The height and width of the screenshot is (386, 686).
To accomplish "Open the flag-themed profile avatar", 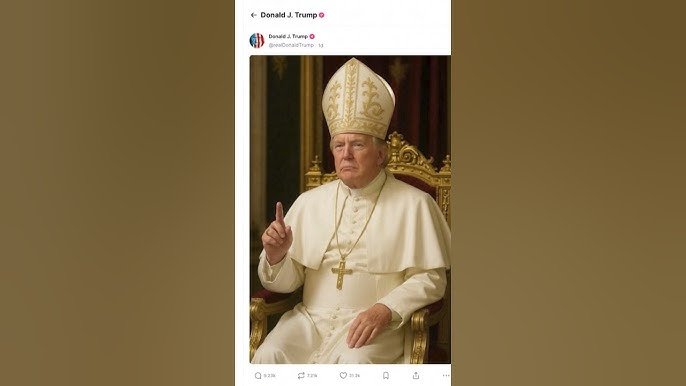I will click(257, 40).
